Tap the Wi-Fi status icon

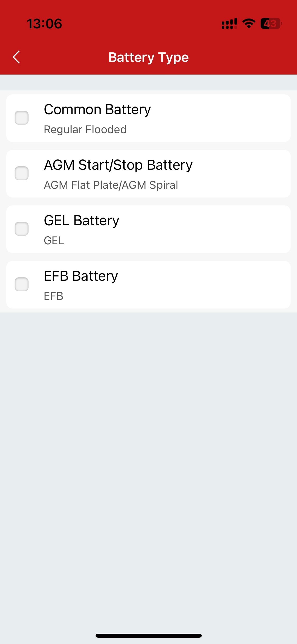pos(249,24)
